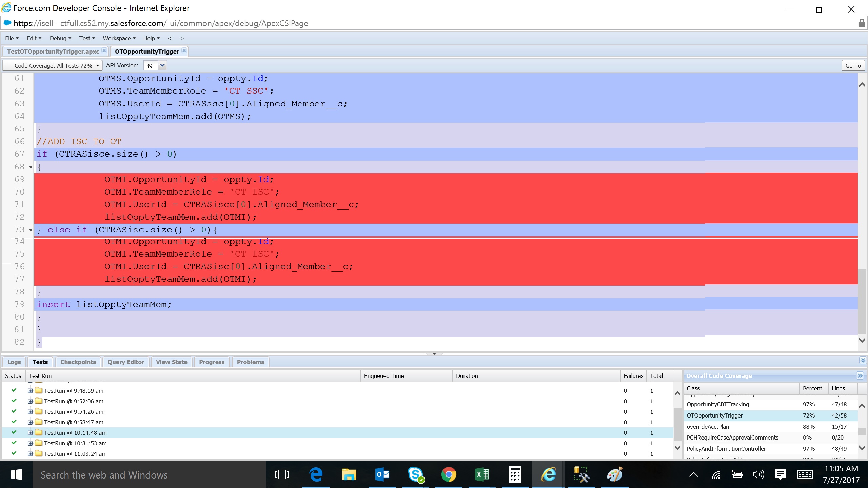Viewport: 868px width, 488px height.
Task: Open the Debug menu
Action: coord(60,38)
